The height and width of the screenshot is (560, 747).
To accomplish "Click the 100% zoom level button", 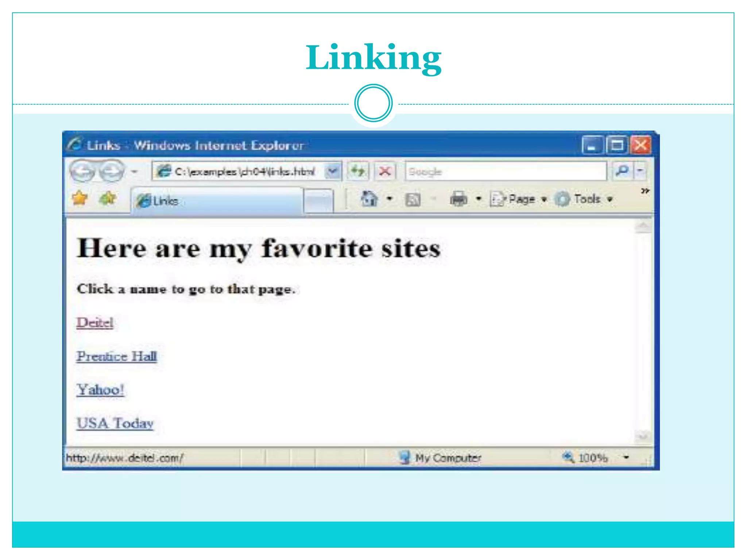I will pyautogui.click(x=585, y=457).
